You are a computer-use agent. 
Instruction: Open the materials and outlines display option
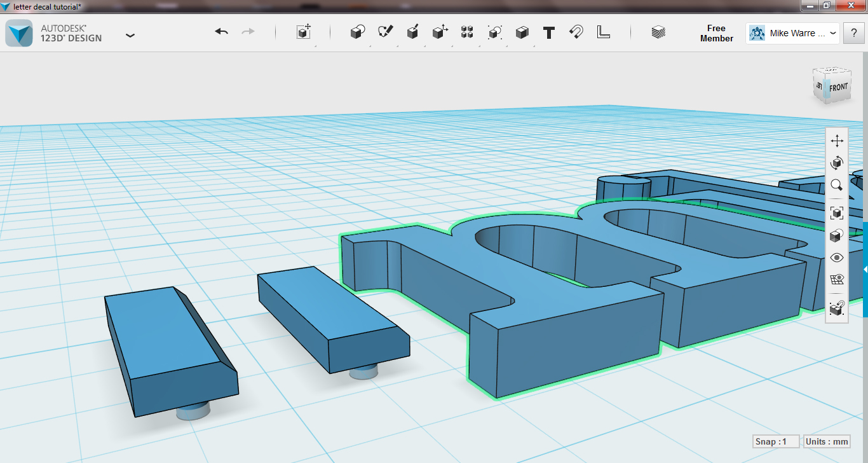(837, 235)
